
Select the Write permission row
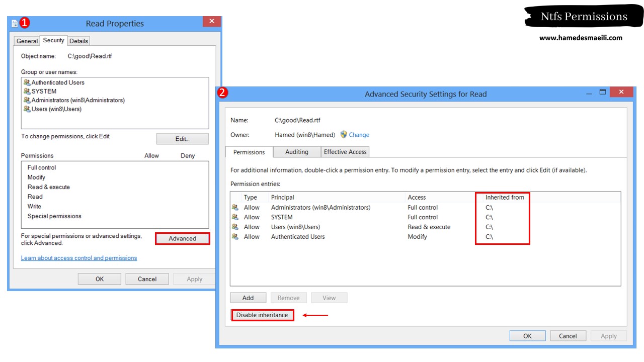(115, 207)
